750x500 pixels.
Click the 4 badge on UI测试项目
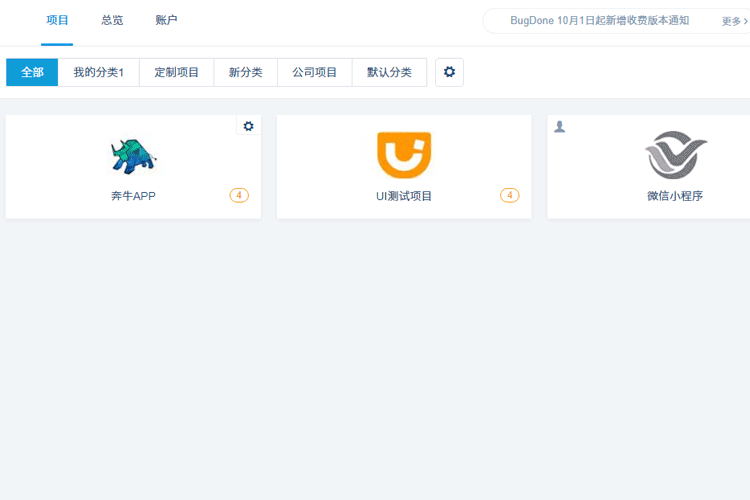tap(510, 195)
